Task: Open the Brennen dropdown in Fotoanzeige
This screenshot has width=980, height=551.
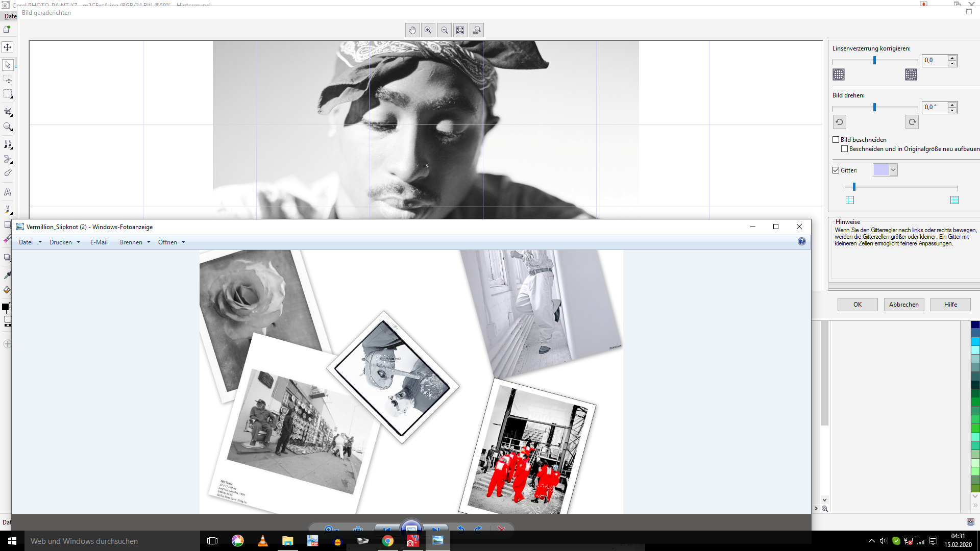Action: pos(135,242)
